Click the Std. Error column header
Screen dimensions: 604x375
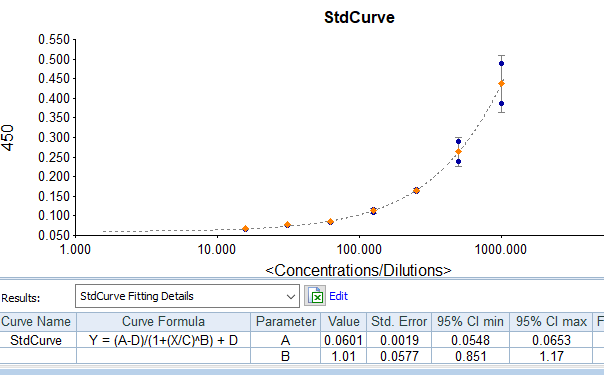(x=399, y=321)
